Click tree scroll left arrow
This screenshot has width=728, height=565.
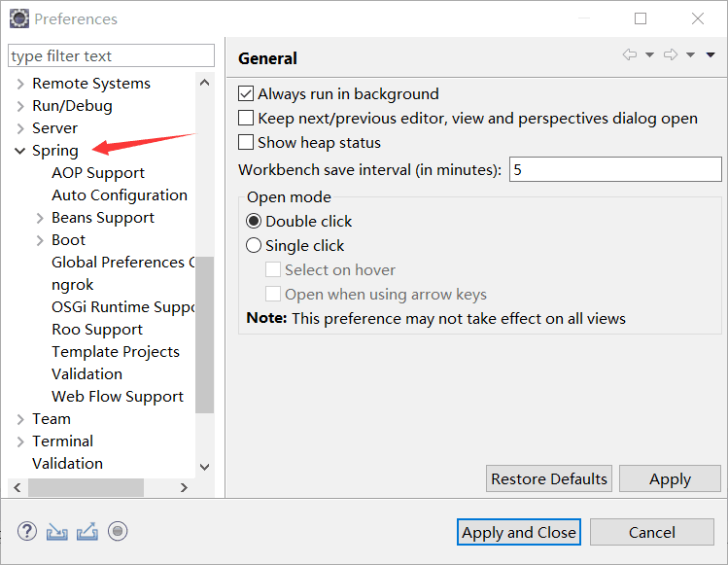tap(17, 487)
